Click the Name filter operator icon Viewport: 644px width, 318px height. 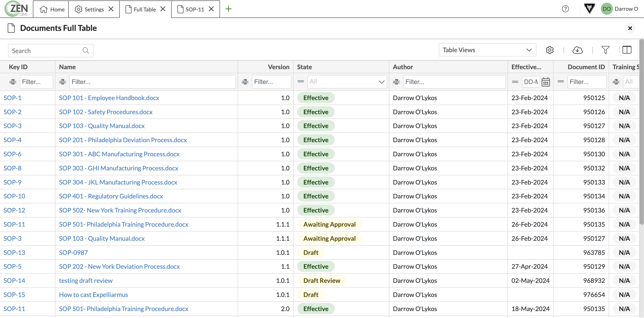click(x=62, y=82)
